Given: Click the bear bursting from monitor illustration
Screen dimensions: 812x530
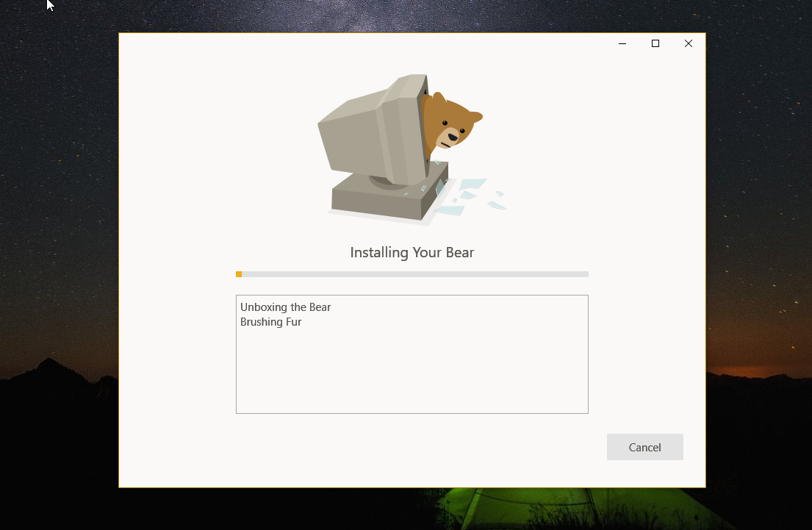Looking at the screenshot, I should point(412,149).
